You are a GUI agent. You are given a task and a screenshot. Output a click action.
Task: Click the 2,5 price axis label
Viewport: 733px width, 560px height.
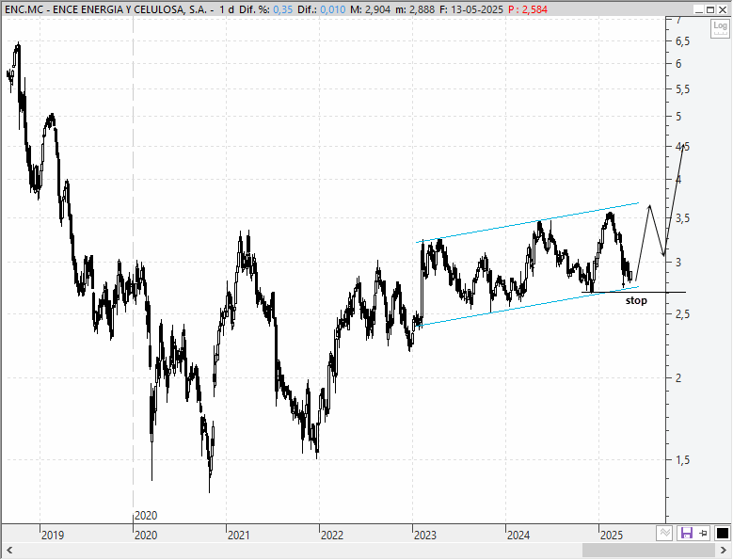point(682,314)
